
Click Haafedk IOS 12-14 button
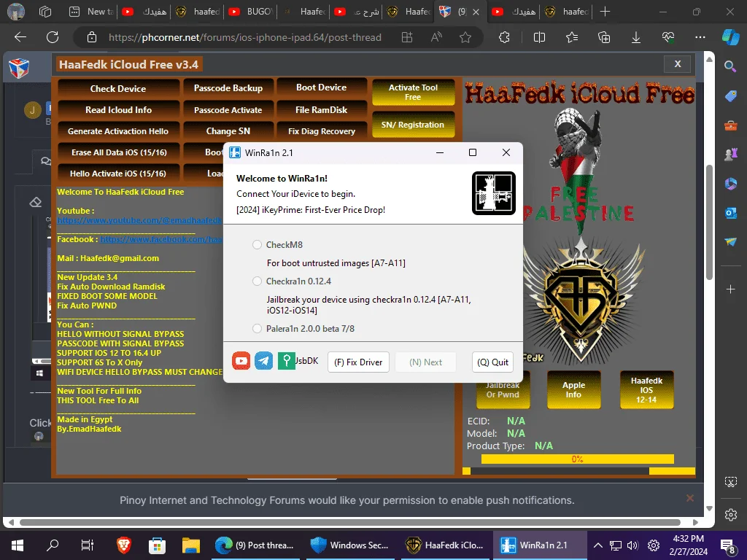click(x=646, y=390)
